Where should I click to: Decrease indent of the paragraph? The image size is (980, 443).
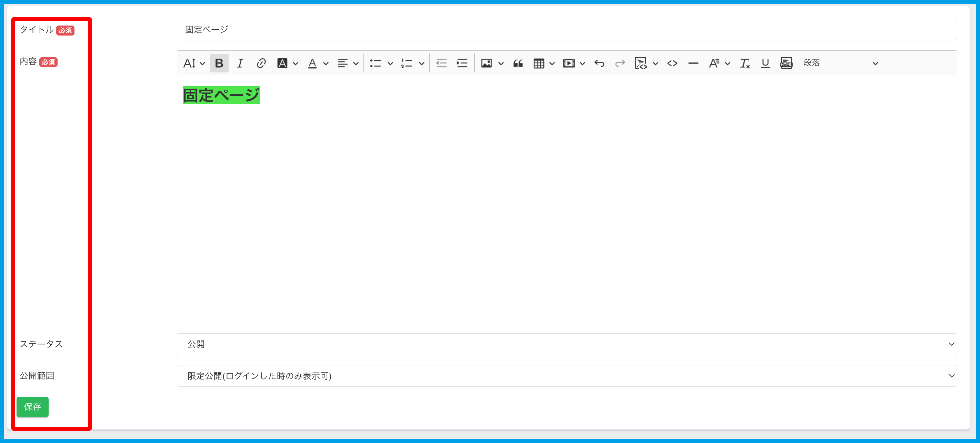441,63
